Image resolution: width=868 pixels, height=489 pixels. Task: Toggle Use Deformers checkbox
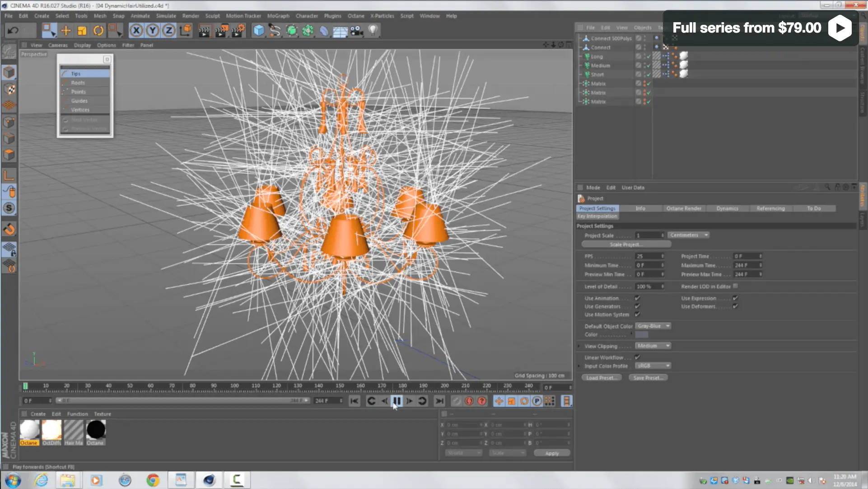[735, 306]
